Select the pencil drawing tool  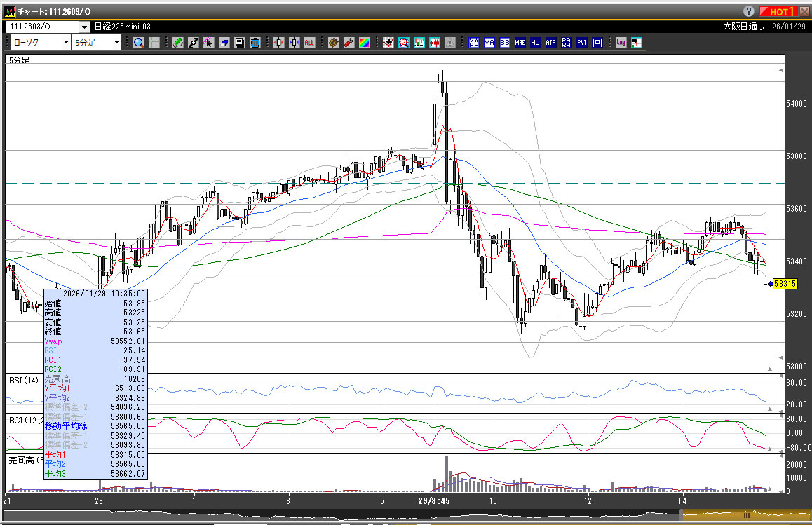pyautogui.click(x=178, y=43)
